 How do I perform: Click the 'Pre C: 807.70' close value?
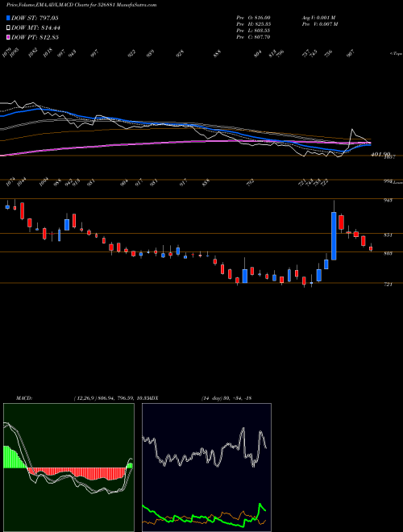(253, 37)
